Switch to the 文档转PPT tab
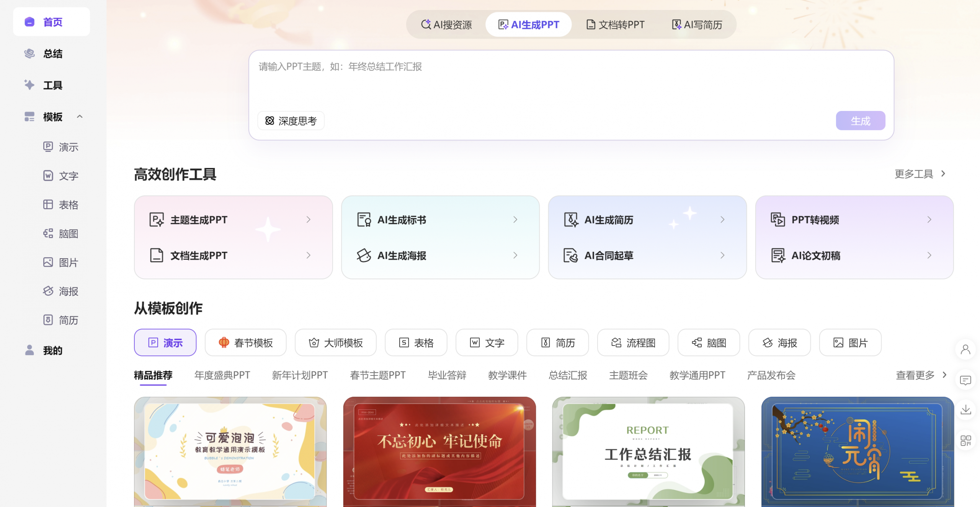The image size is (980, 507). 616,25
